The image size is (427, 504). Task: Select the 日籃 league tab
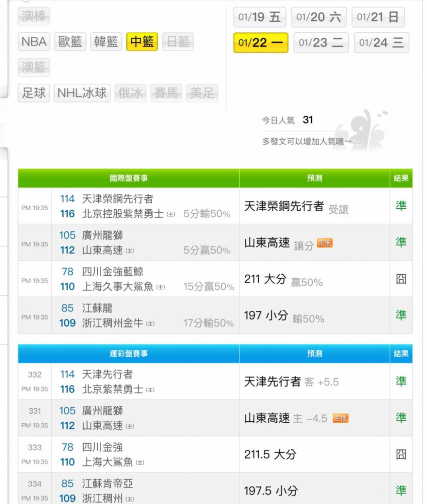click(x=178, y=41)
